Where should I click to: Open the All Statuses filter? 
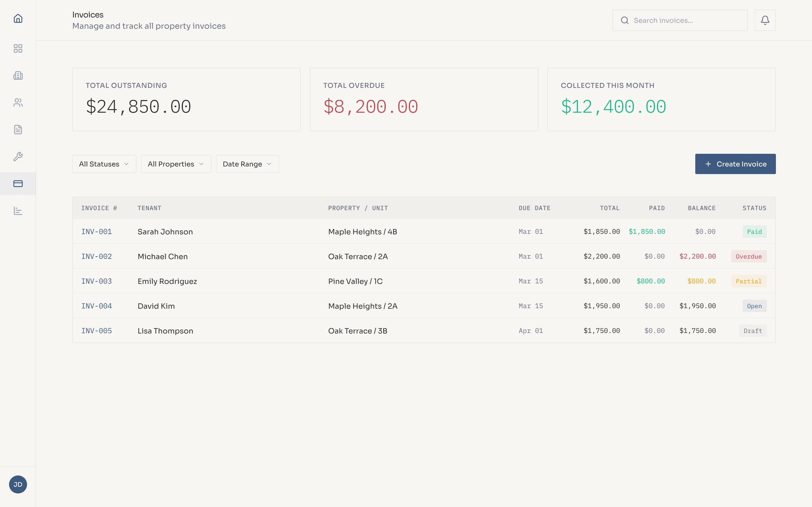coord(104,164)
